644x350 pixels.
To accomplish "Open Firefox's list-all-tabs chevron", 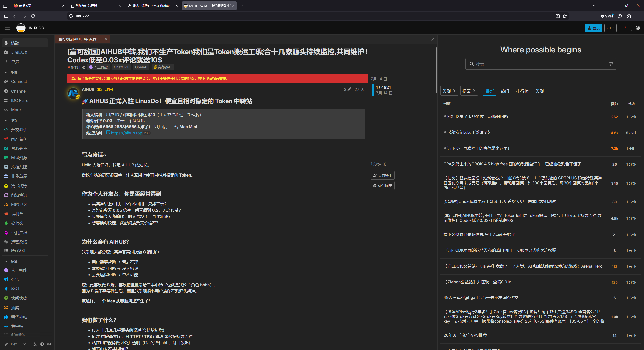I will 594,5.
